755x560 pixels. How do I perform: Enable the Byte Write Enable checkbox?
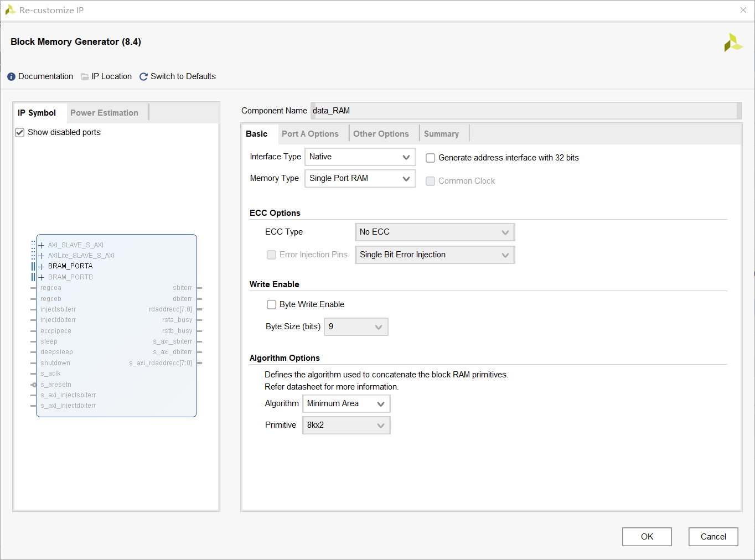pos(271,304)
